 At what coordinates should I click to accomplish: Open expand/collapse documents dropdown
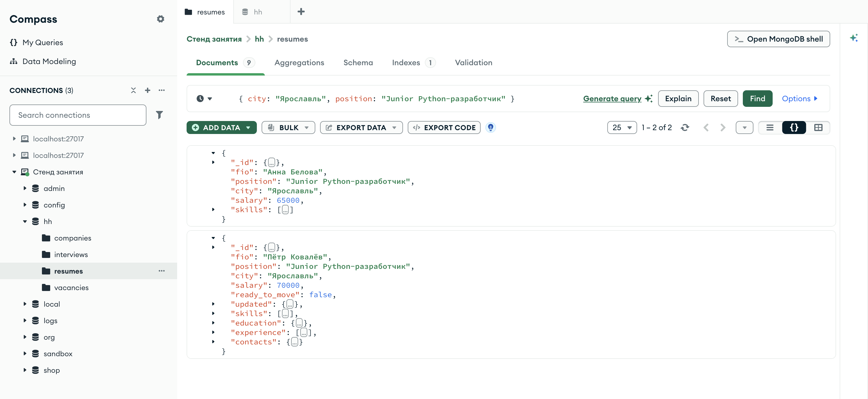point(745,127)
